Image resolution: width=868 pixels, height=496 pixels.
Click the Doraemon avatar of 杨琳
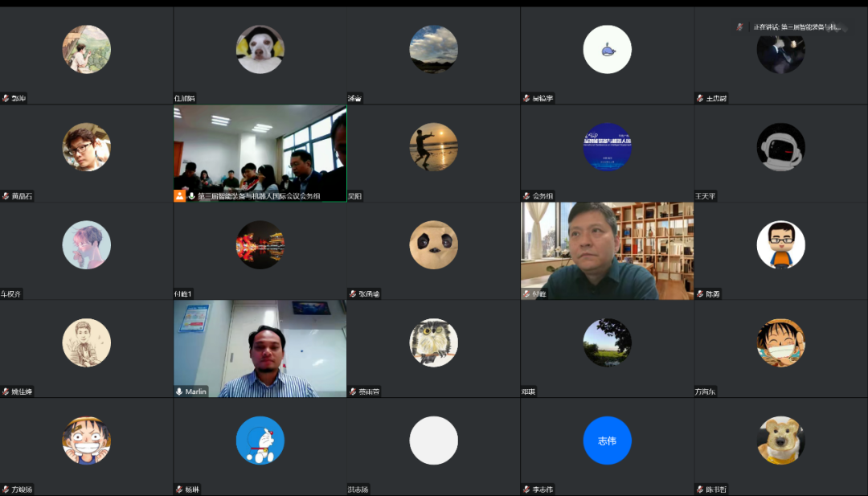pos(260,441)
